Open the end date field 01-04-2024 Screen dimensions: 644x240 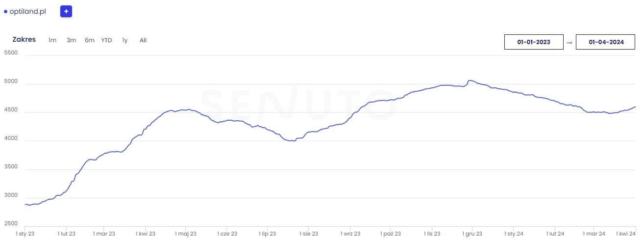pyautogui.click(x=606, y=42)
